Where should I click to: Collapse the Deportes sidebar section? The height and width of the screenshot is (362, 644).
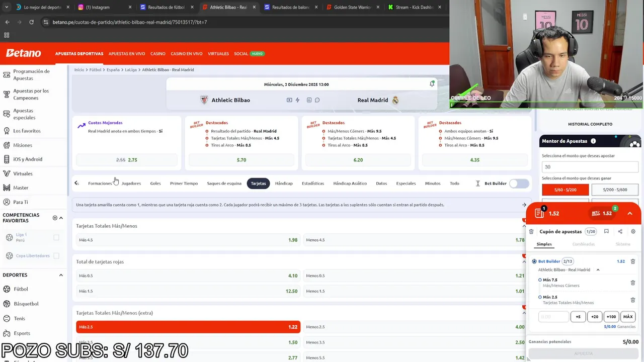(x=61, y=275)
